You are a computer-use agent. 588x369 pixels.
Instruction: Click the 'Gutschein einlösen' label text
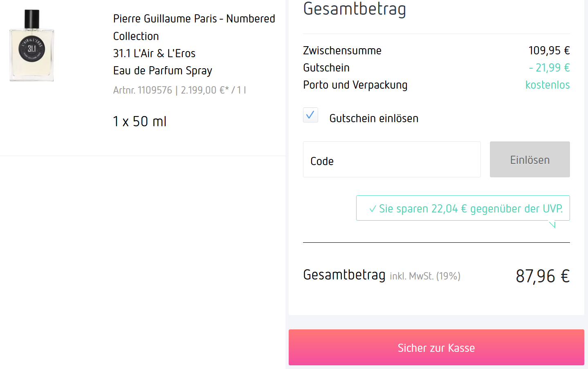coord(374,119)
